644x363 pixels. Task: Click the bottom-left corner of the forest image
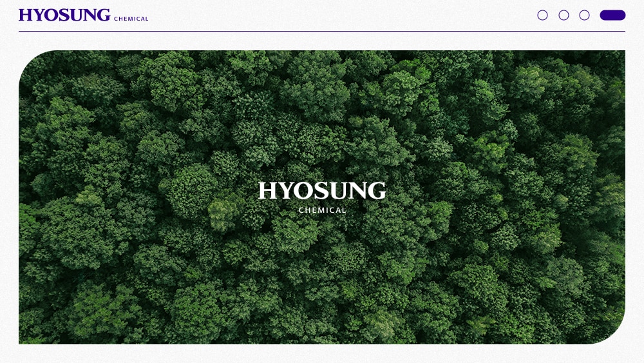coord(24,339)
